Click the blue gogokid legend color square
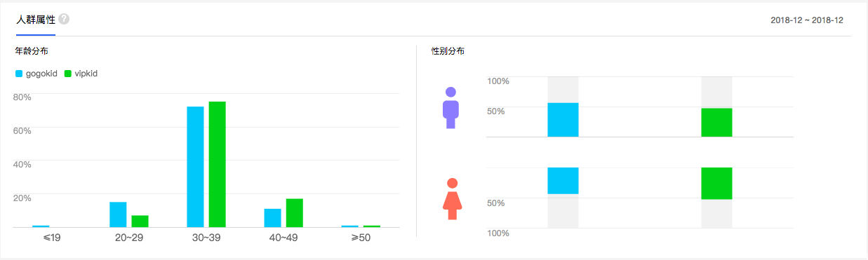Viewport: 868px width, 260px height. (19, 73)
